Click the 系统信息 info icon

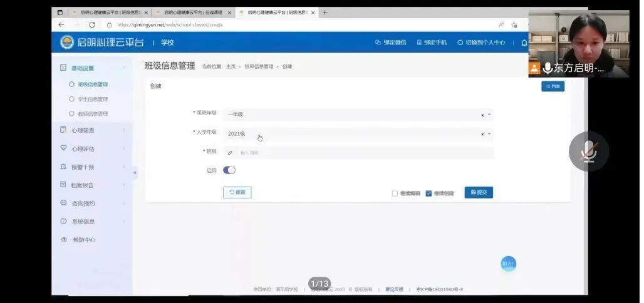[x=63, y=221]
